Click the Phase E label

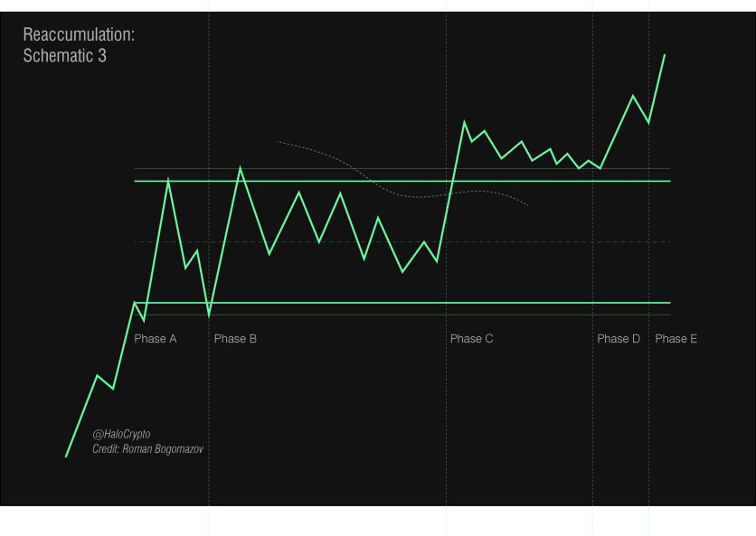click(676, 339)
